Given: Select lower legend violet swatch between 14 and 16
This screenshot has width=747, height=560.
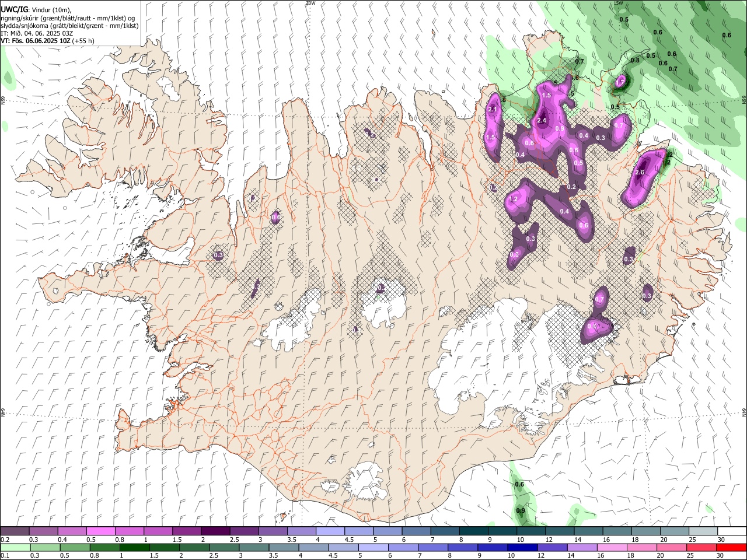Looking at the screenshot, I should tap(581, 547).
